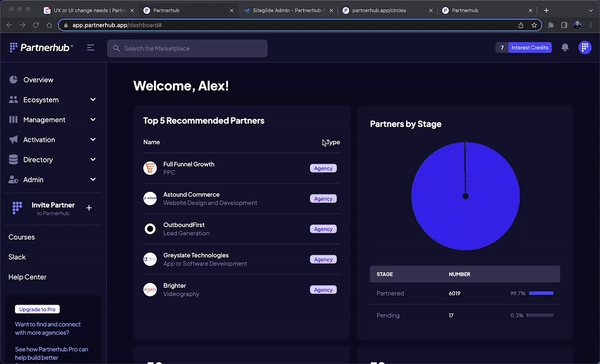600x364 pixels.
Task: Click the Activation megaphone icon
Action: pyautogui.click(x=13, y=139)
